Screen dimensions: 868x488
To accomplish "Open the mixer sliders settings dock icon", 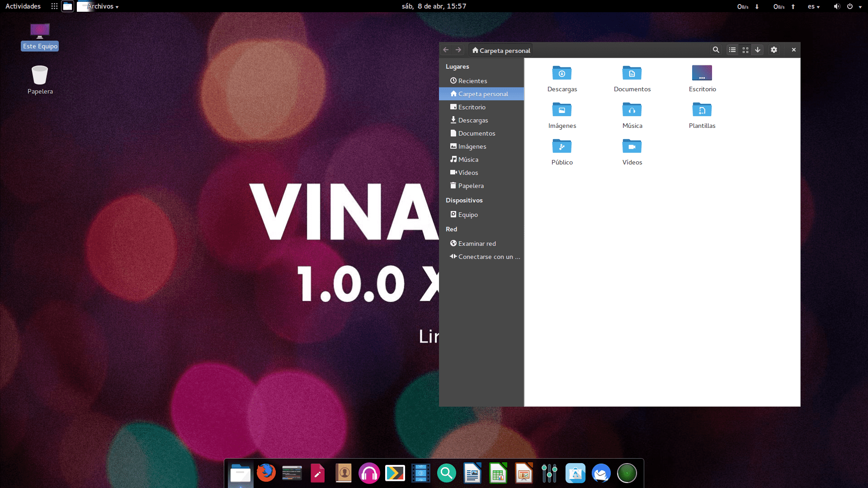I will (550, 474).
